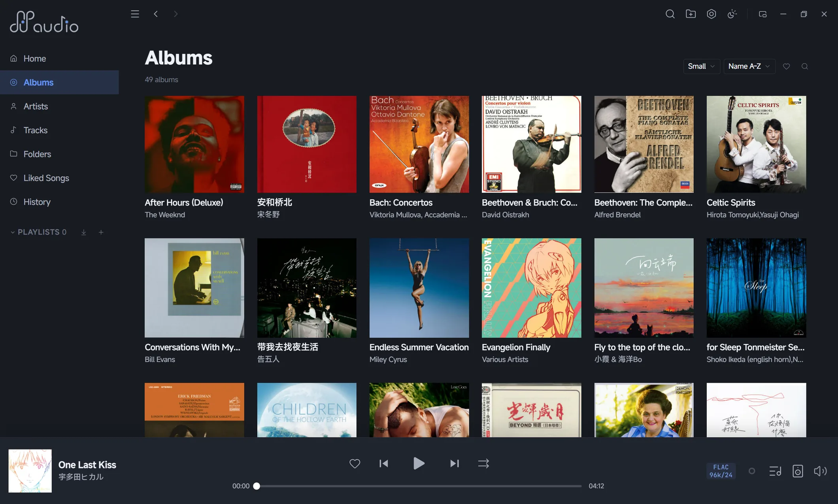This screenshot has width=838, height=504.
Task: Open Beethoven & Bruch album cover
Action: [531, 144]
